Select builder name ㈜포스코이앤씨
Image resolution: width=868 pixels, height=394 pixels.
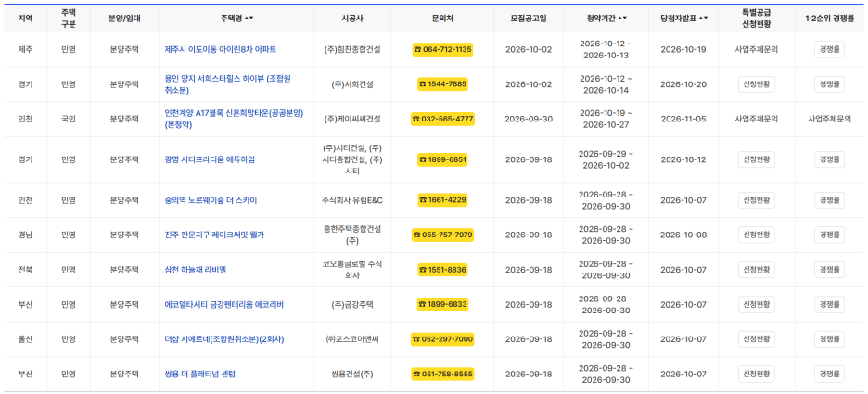coord(352,338)
